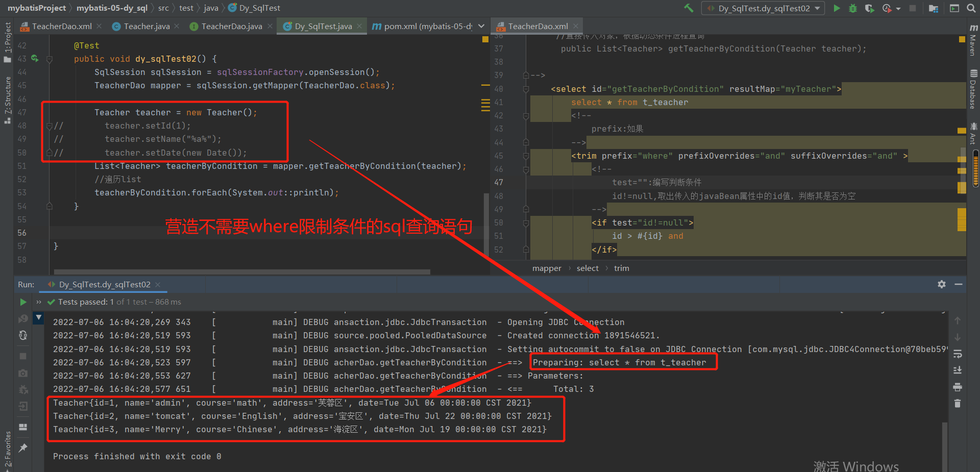Select the Dy_SqlTest.java tab
The image size is (980, 472).
point(323,26)
